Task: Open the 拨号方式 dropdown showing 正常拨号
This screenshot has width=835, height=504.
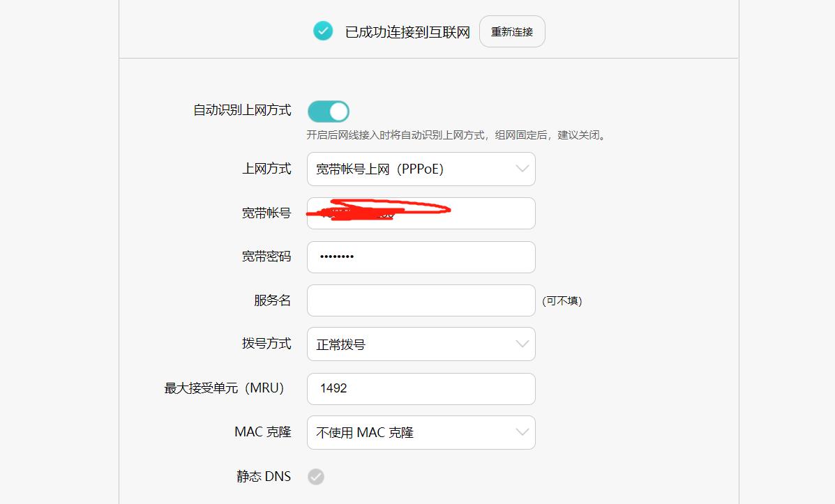Action: 421,344
